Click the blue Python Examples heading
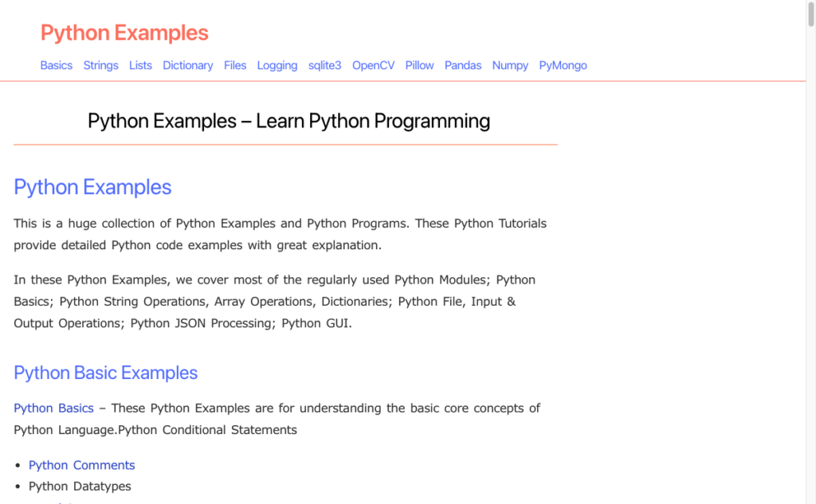The height and width of the screenshot is (504, 816). pos(92,187)
